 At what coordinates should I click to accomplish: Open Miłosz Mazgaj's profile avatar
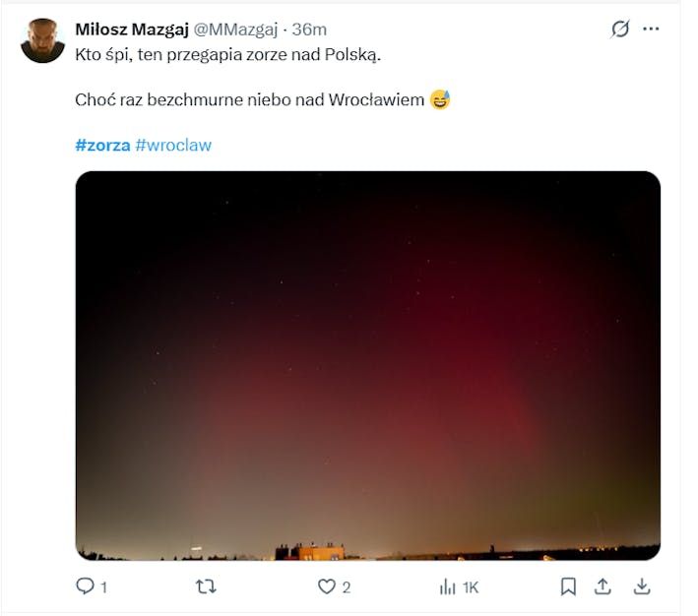pyautogui.click(x=42, y=40)
